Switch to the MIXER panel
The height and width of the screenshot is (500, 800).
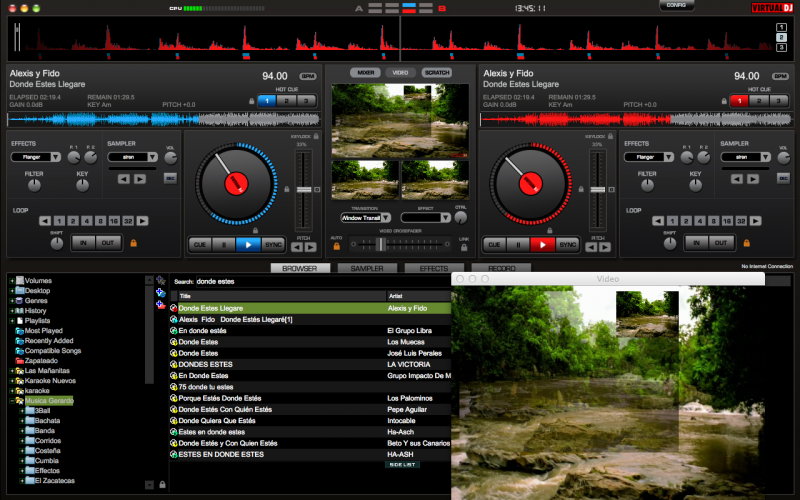click(365, 72)
